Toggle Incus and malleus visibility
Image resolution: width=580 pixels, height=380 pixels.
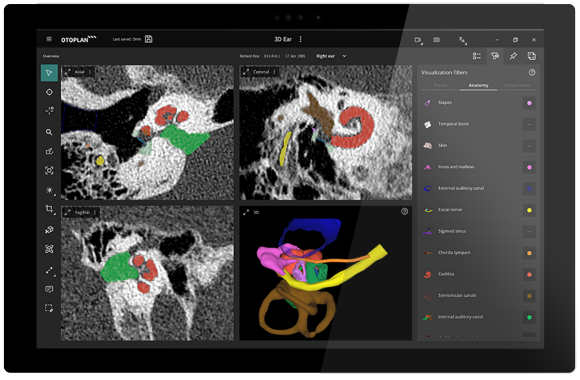point(529,167)
